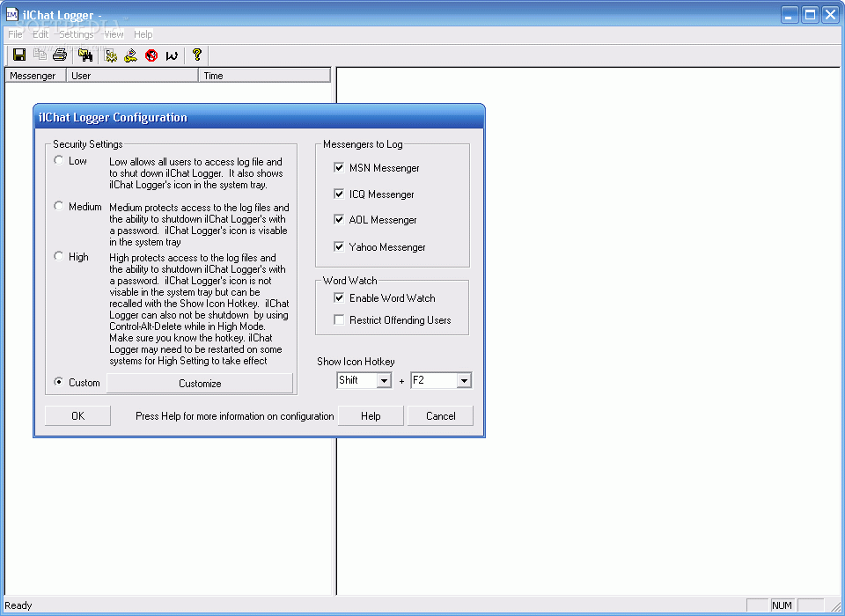Click the ilChat Logger Configuration title bar

(259, 118)
